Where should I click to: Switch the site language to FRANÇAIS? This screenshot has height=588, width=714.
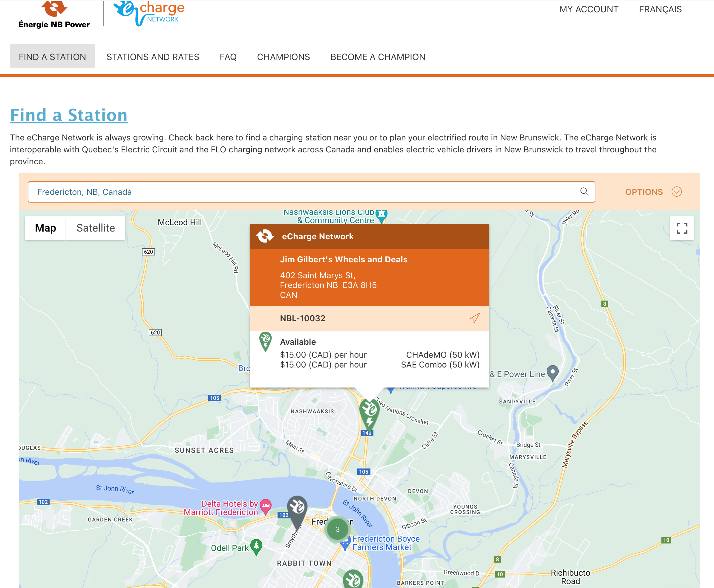click(x=660, y=9)
